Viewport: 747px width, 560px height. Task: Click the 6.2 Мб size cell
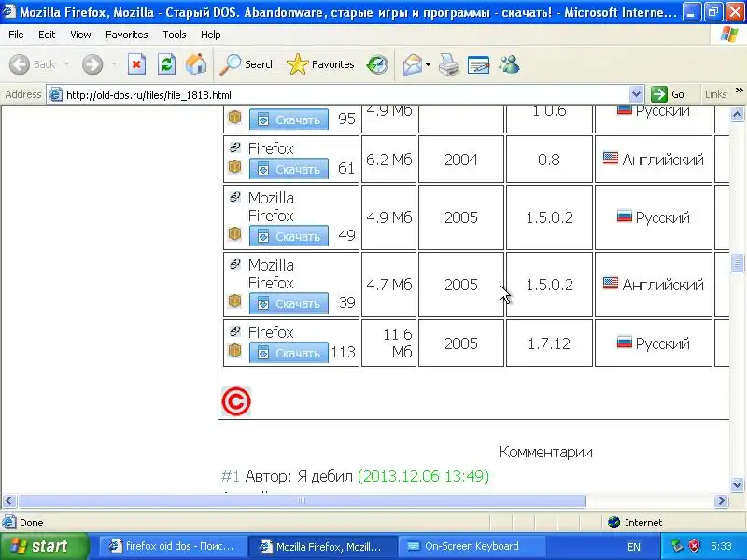388,160
